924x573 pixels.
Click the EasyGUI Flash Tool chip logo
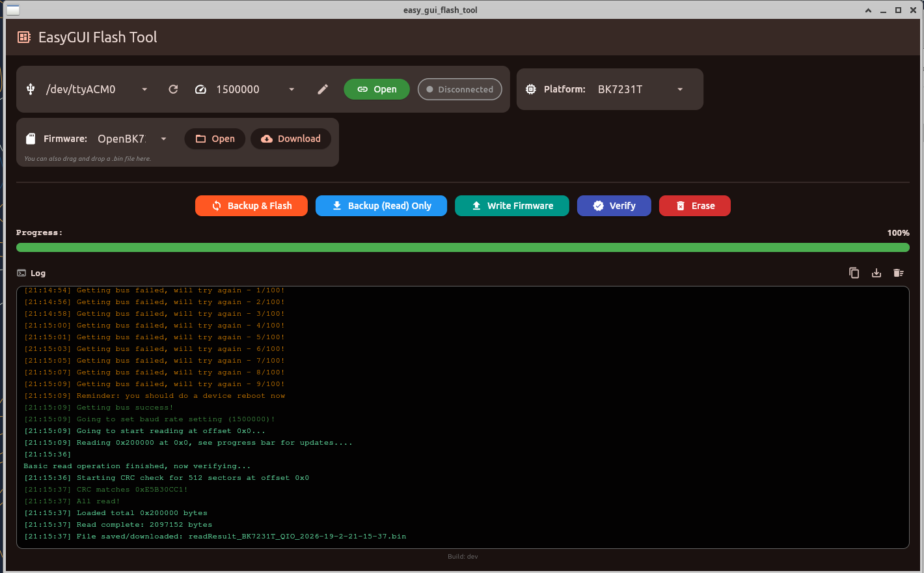pos(24,37)
